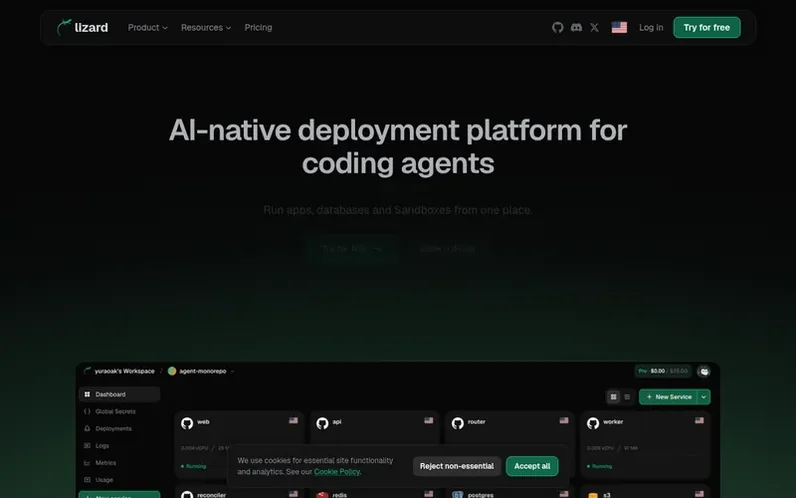Viewport: 796px width, 498px height.
Task: Click the redis service icon
Action: tap(322, 495)
